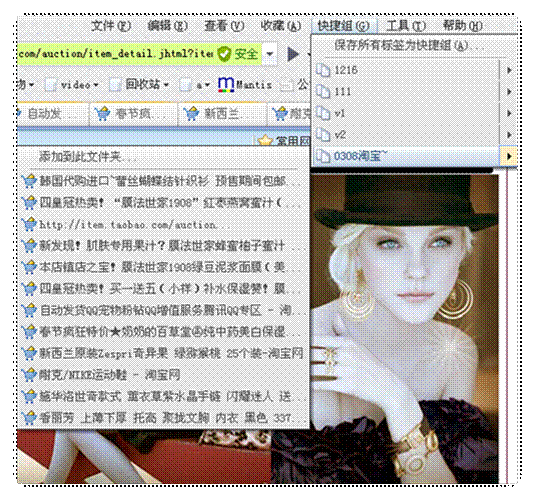Click cart icon on 春节疯 tab
This screenshot has width=534, height=499.
coord(103,113)
